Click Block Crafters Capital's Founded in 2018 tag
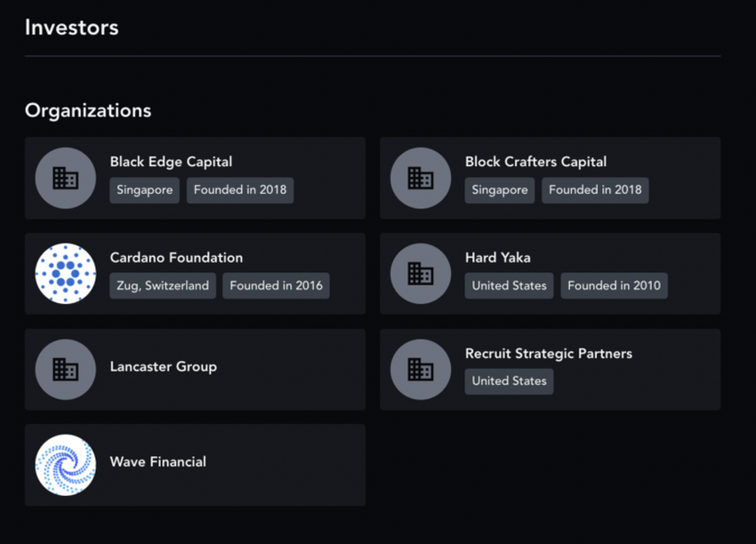This screenshot has height=544, width=756. point(595,189)
